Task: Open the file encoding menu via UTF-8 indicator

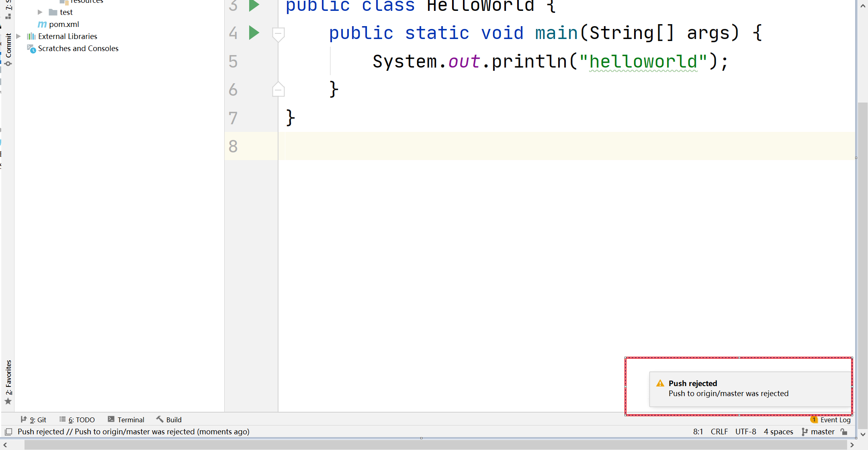Action: click(x=745, y=432)
